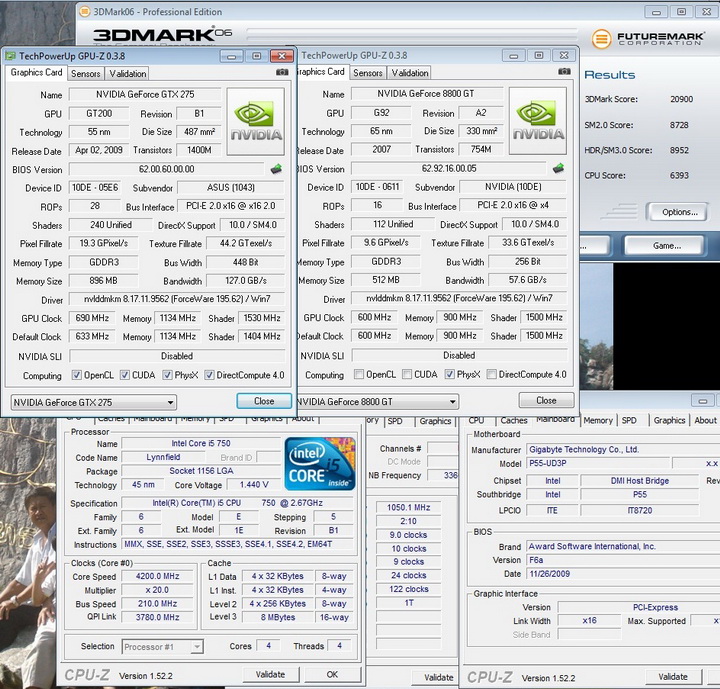Switch to Validation tab in 8800 GT window
This screenshot has width=720, height=689.
click(410, 73)
